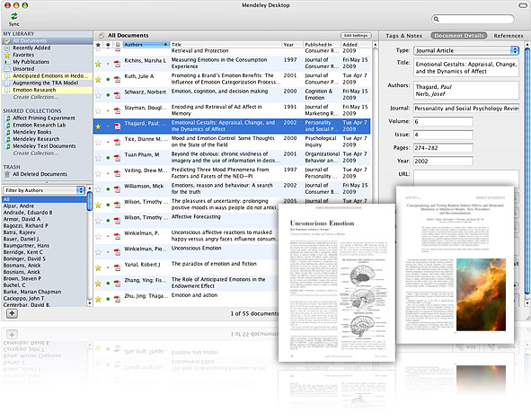The width and height of the screenshot is (531, 420).
Task: Click the Unconscious Emotion PDF preview thumbnail
Action: (x=337, y=283)
